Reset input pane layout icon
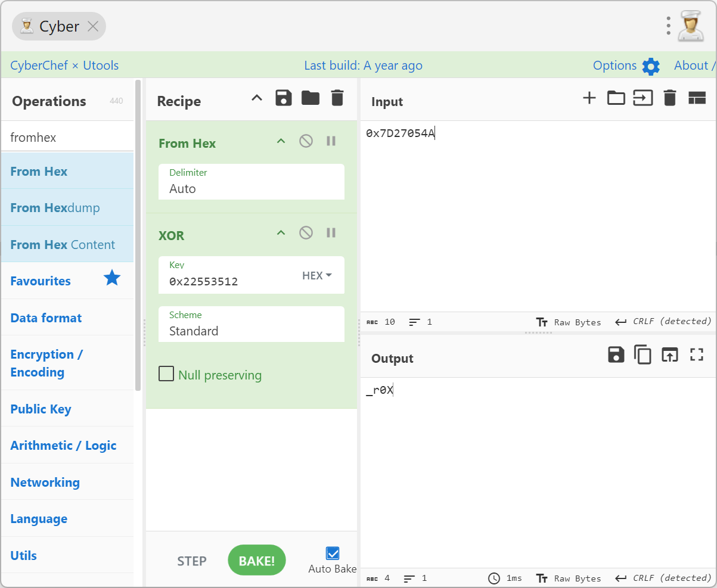 (697, 98)
